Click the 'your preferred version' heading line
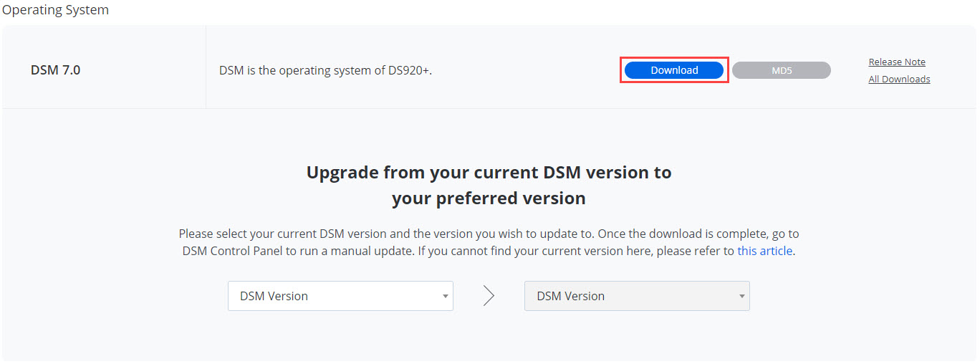Screen dimensions: 980x364 point(489,198)
